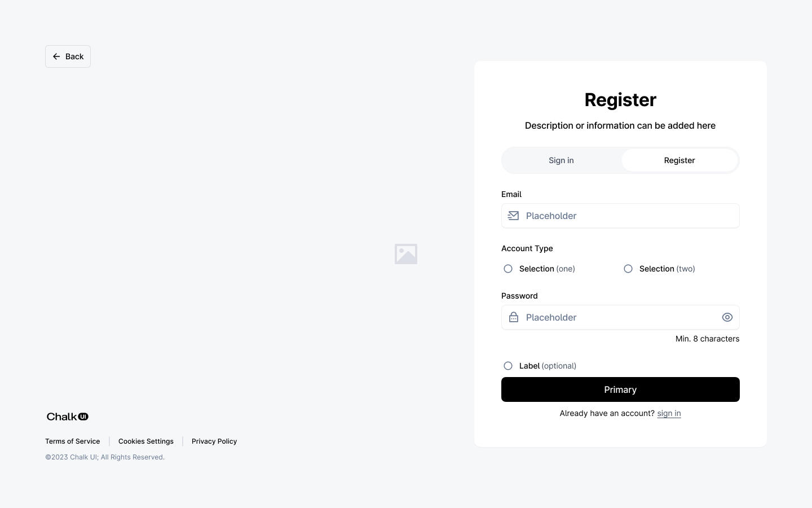View the Privacy Policy
812x508 pixels.
pos(214,441)
